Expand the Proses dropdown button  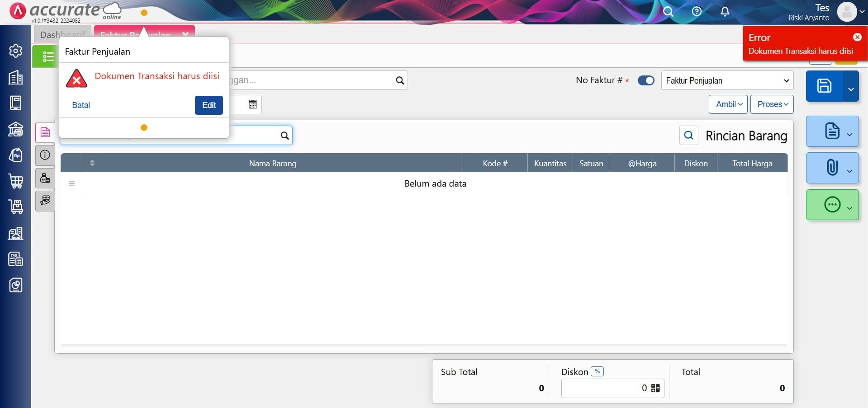point(772,104)
